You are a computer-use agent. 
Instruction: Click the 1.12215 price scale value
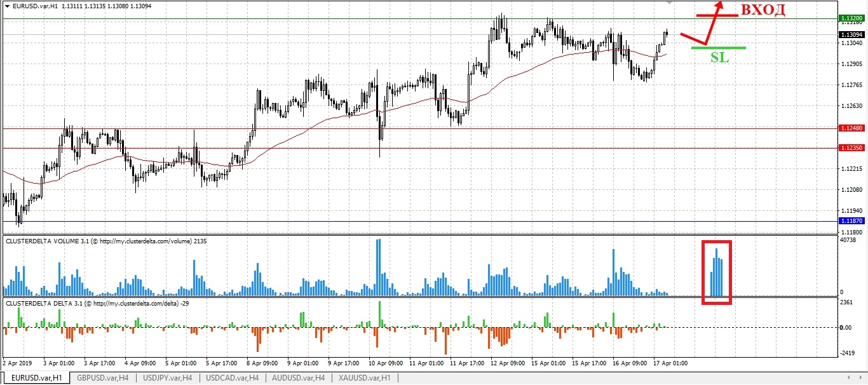[x=851, y=169]
